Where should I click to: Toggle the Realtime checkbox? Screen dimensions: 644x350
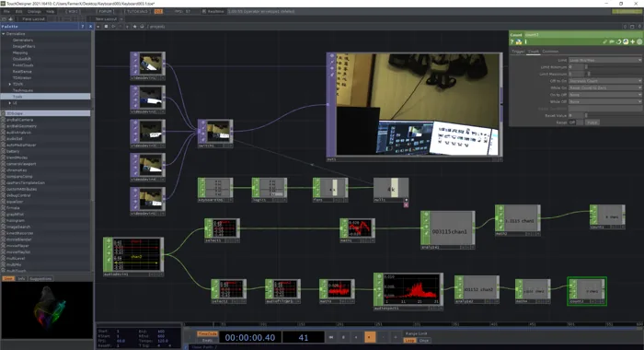[x=204, y=12]
